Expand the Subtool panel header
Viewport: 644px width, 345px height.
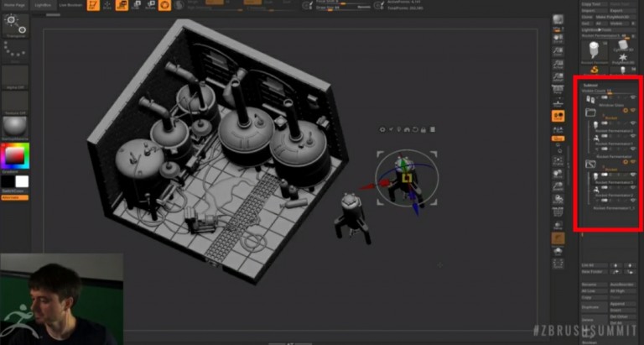589,85
